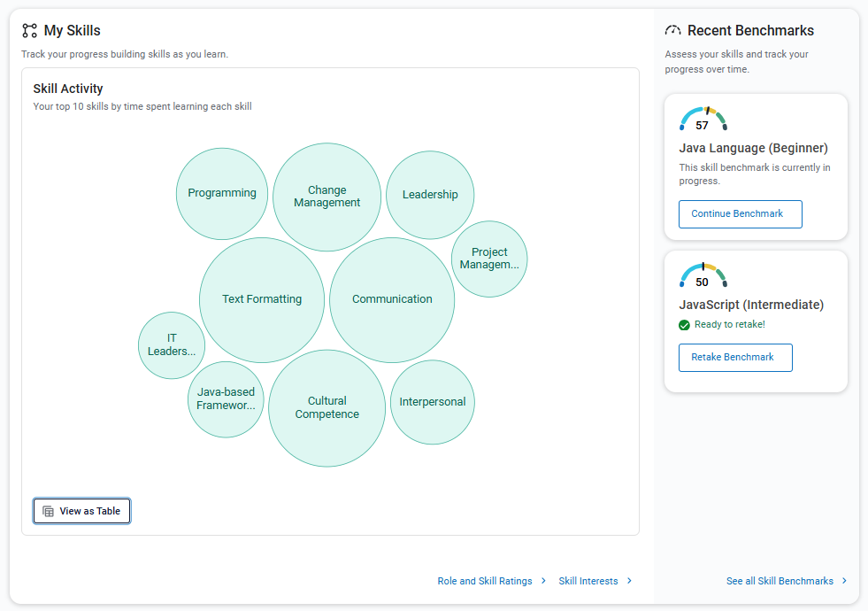Click chevron next to Role and Skill Ratings
The width and height of the screenshot is (868, 611).
543,581
